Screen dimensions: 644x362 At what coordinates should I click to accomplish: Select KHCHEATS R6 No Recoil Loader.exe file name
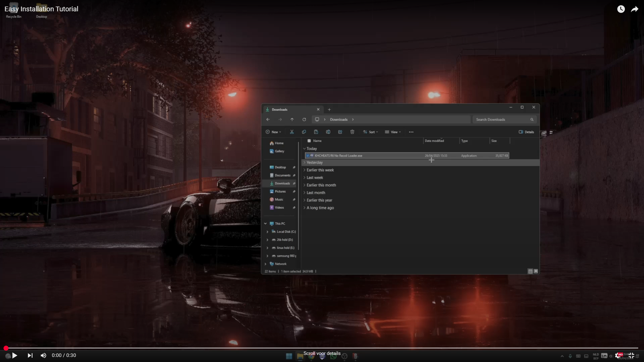point(338,156)
